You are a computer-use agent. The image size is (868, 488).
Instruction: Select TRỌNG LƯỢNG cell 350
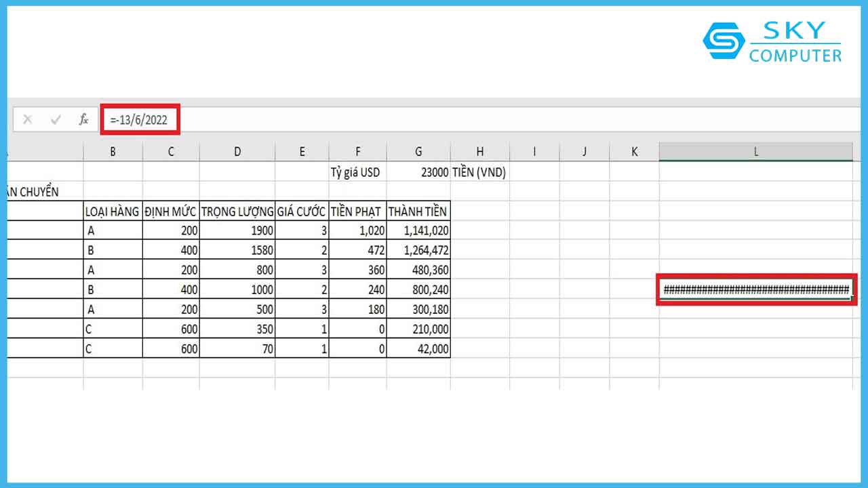(x=237, y=329)
